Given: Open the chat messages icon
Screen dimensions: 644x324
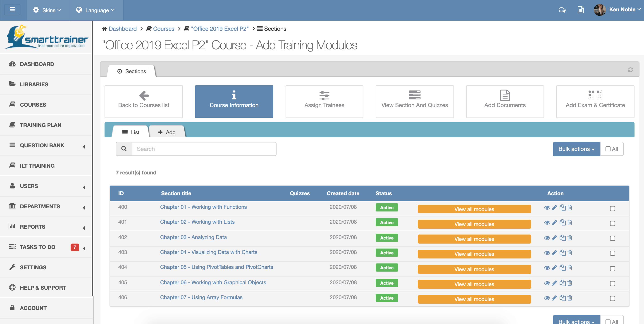Looking at the screenshot, I should pos(562,10).
